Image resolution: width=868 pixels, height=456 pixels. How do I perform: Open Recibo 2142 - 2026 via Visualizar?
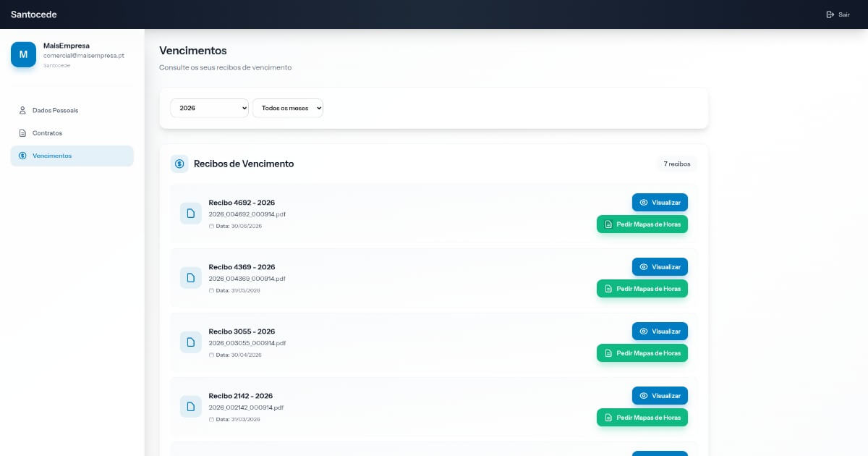click(x=660, y=396)
